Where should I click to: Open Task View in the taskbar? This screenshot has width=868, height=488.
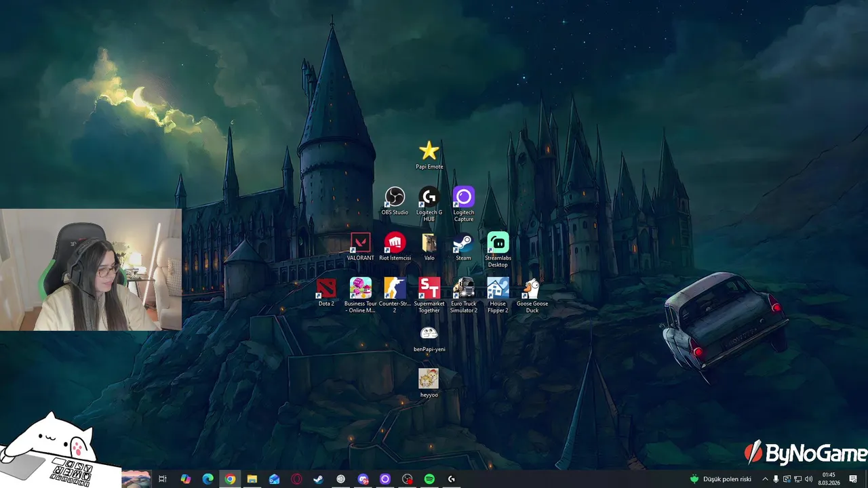coord(163,479)
